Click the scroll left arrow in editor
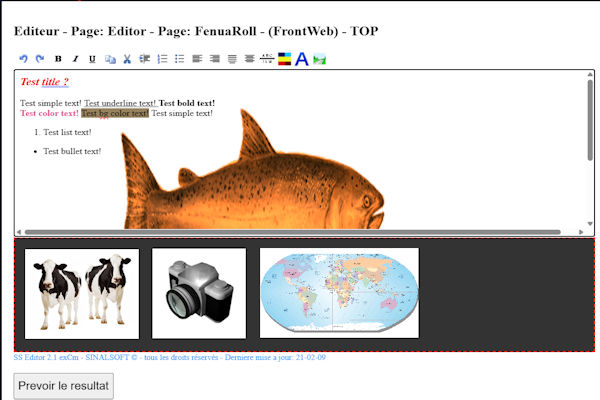The image size is (600, 400). click(19, 232)
